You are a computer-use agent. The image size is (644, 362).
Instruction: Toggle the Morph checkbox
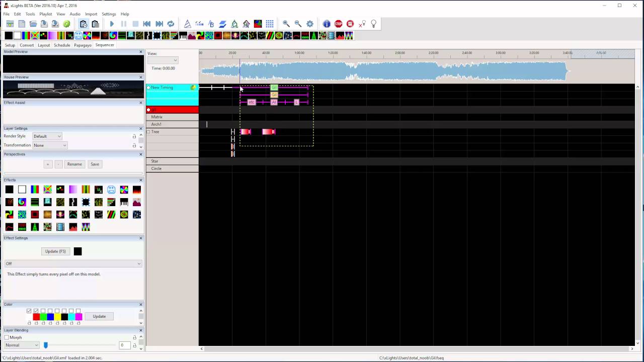[7, 337]
